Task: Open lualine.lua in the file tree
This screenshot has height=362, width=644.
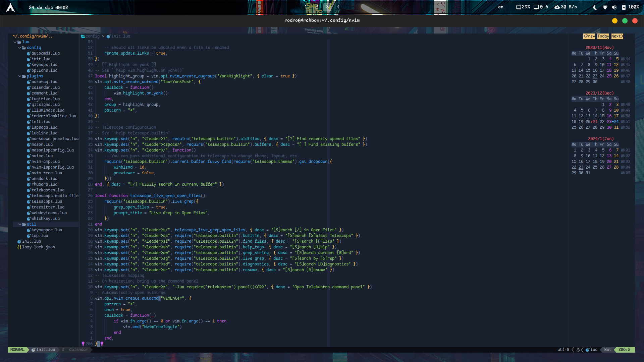Action: pyautogui.click(x=44, y=133)
